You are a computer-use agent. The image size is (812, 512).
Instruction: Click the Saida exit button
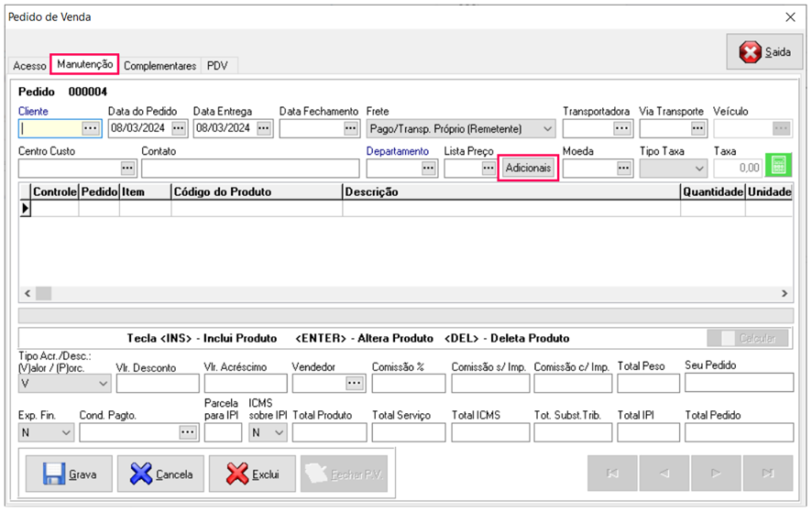point(765,53)
